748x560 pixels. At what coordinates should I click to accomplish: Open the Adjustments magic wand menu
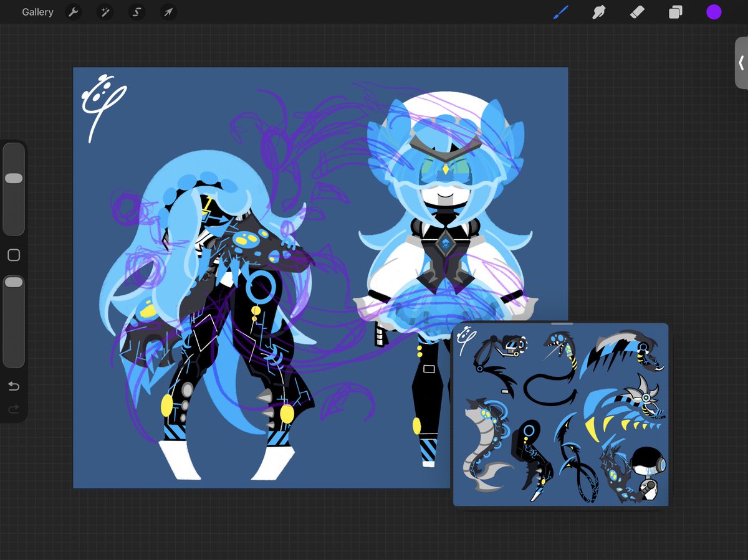[105, 12]
